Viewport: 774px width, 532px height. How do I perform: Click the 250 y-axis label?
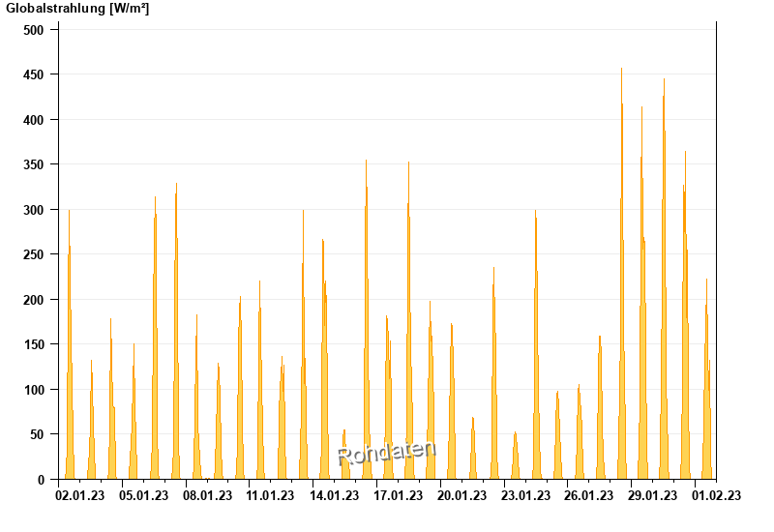34,254
